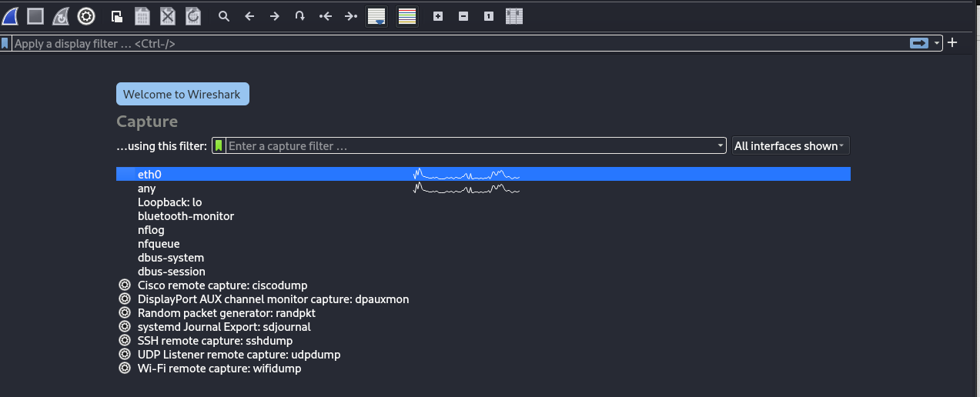Go forward in packet history
Screen dimensions: 980x397
coord(274,15)
